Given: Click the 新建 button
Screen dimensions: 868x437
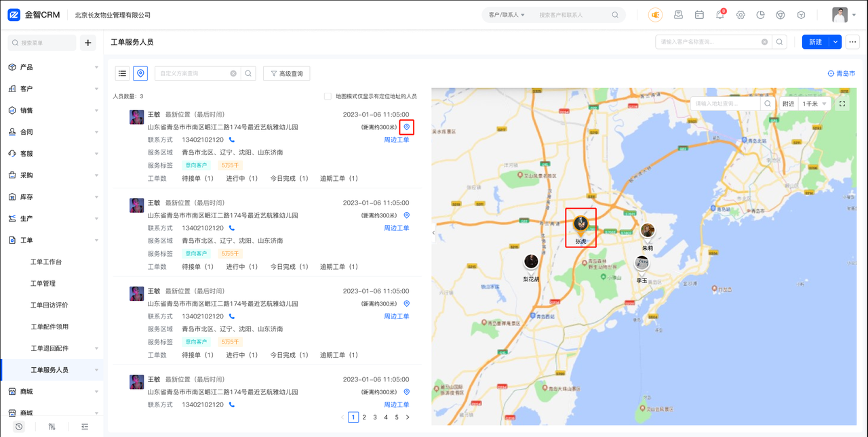Looking at the screenshot, I should [816, 42].
